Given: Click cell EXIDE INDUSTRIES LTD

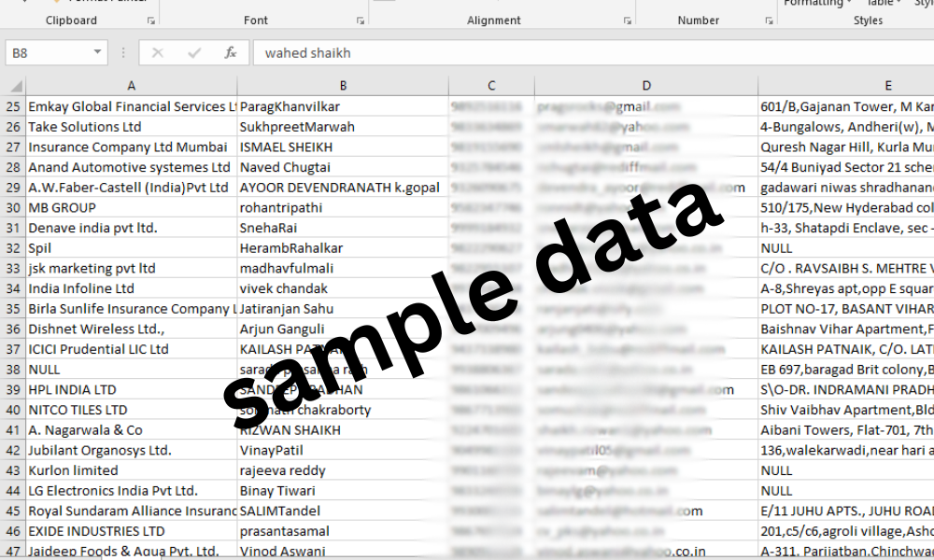Looking at the screenshot, I should click(131, 531).
